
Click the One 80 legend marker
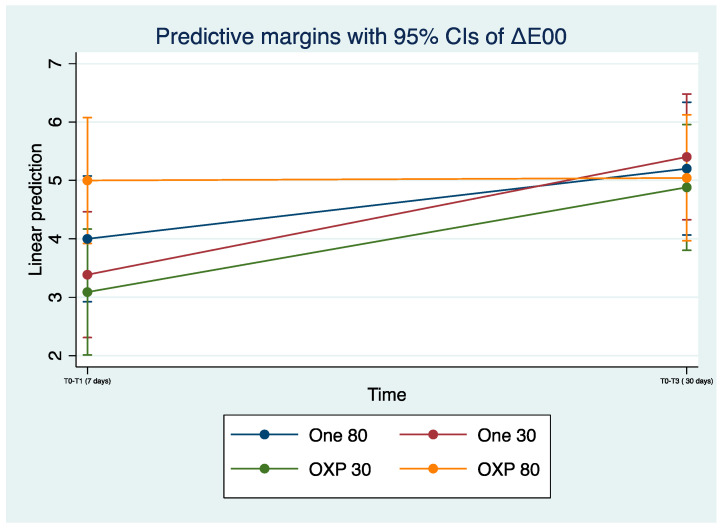click(265, 434)
